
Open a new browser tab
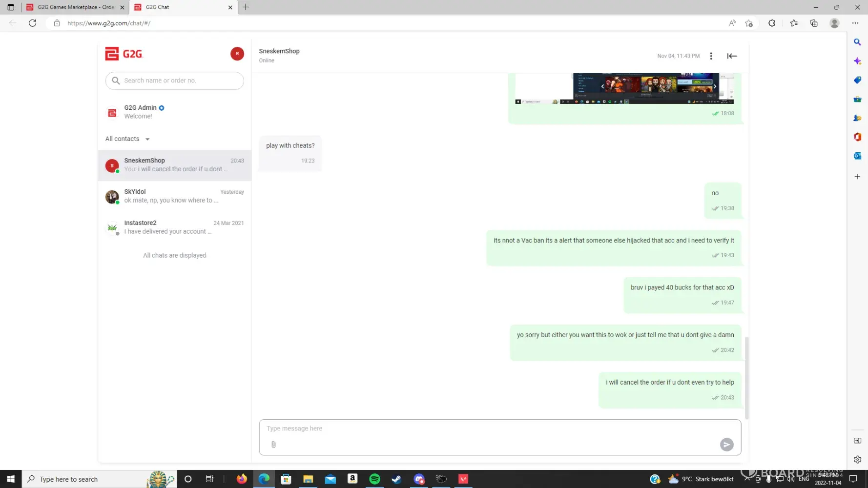246,7
